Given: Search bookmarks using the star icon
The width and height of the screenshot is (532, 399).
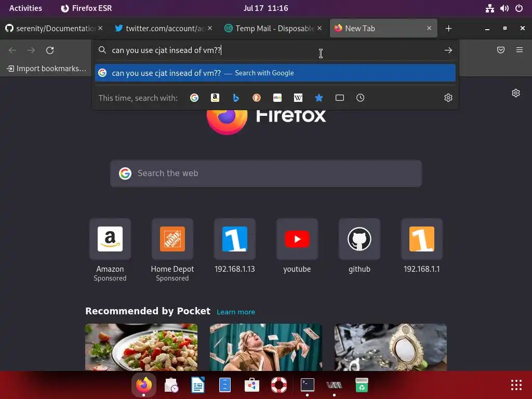Looking at the screenshot, I should pyautogui.click(x=318, y=98).
